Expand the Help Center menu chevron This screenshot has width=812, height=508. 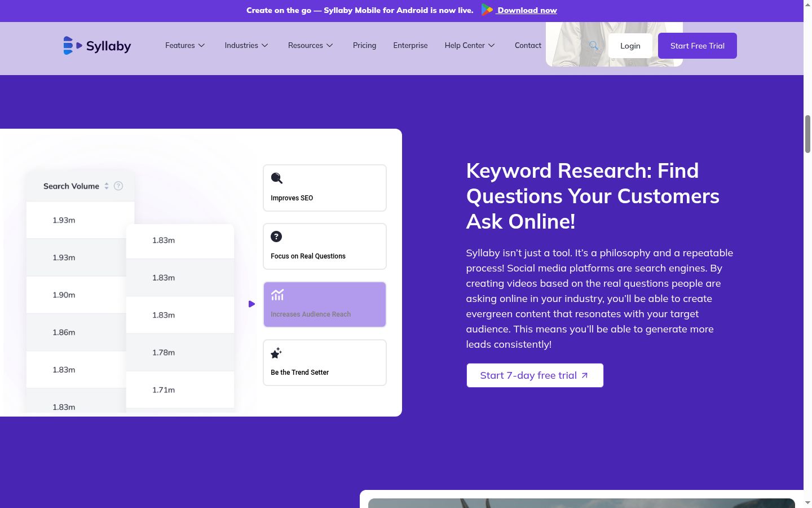(492, 45)
